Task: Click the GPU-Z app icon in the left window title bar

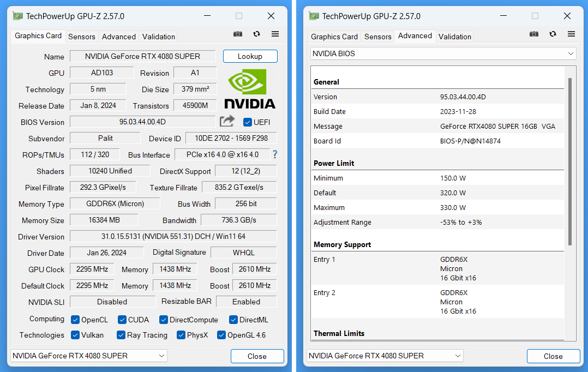Action: click(x=17, y=16)
